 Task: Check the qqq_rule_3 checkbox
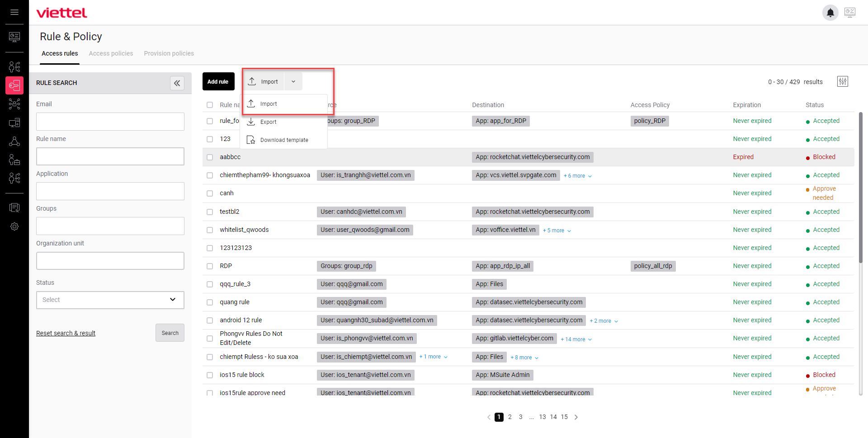point(210,284)
